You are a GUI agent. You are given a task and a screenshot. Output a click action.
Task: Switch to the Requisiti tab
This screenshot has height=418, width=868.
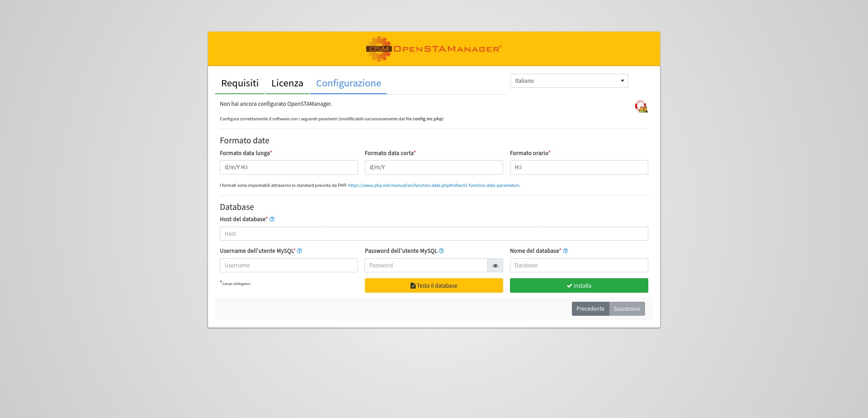[240, 83]
